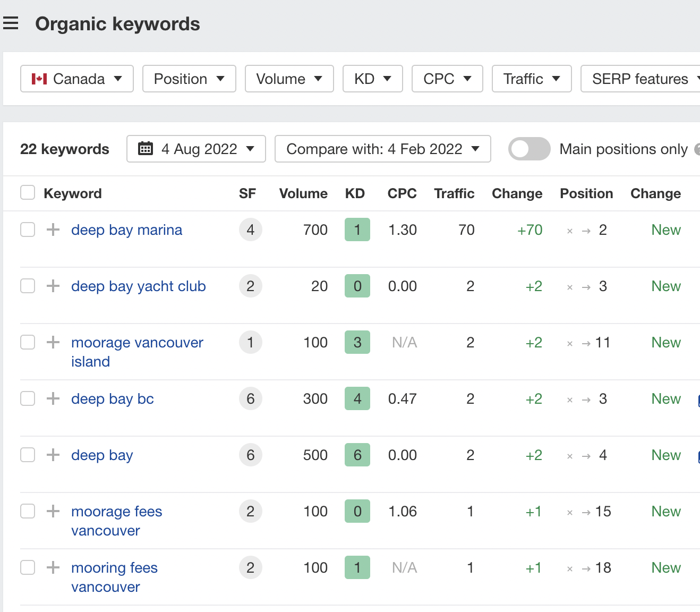This screenshot has height=612, width=700.
Task: Click the plus icon beside "moorage vancouver island"
Action: [53, 342]
